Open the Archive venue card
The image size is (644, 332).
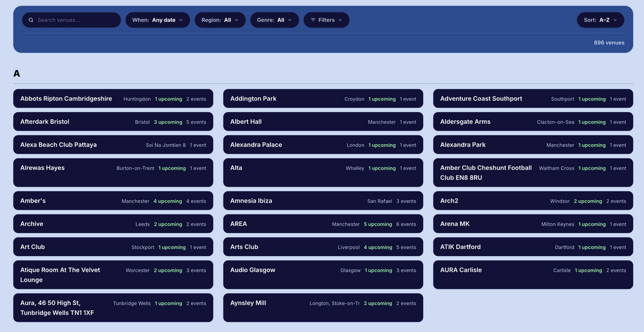tap(113, 224)
